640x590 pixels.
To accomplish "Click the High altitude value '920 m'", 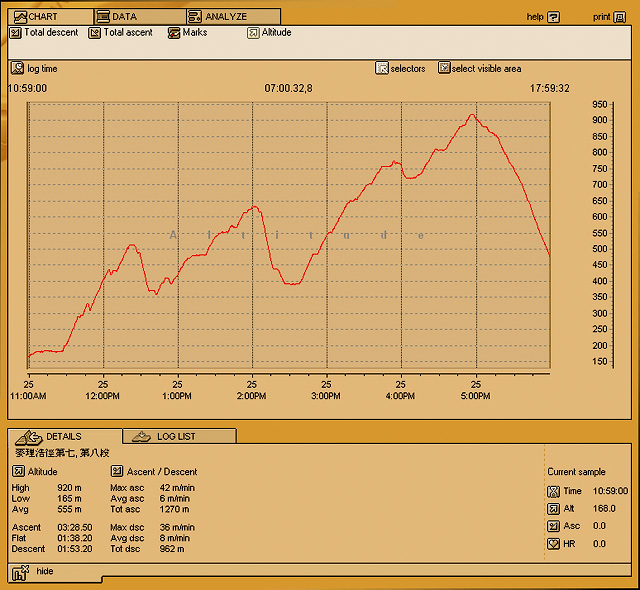I will coord(69,488).
